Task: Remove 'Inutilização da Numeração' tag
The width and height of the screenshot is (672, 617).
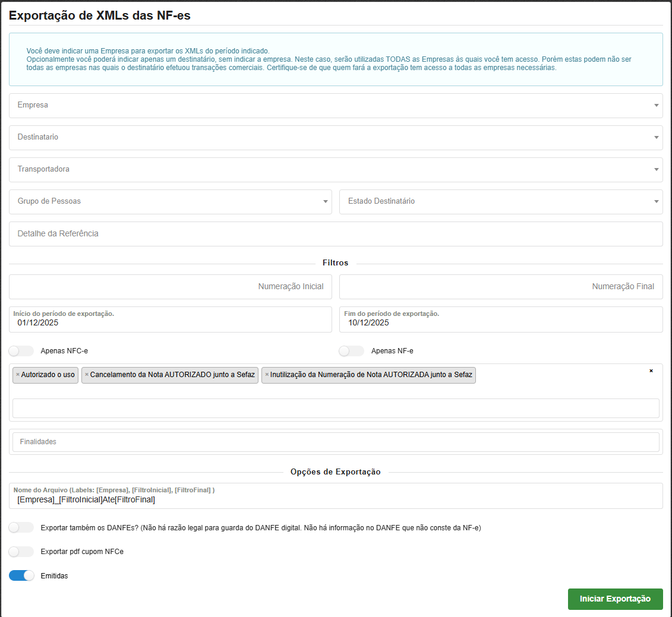Action: point(267,375)
